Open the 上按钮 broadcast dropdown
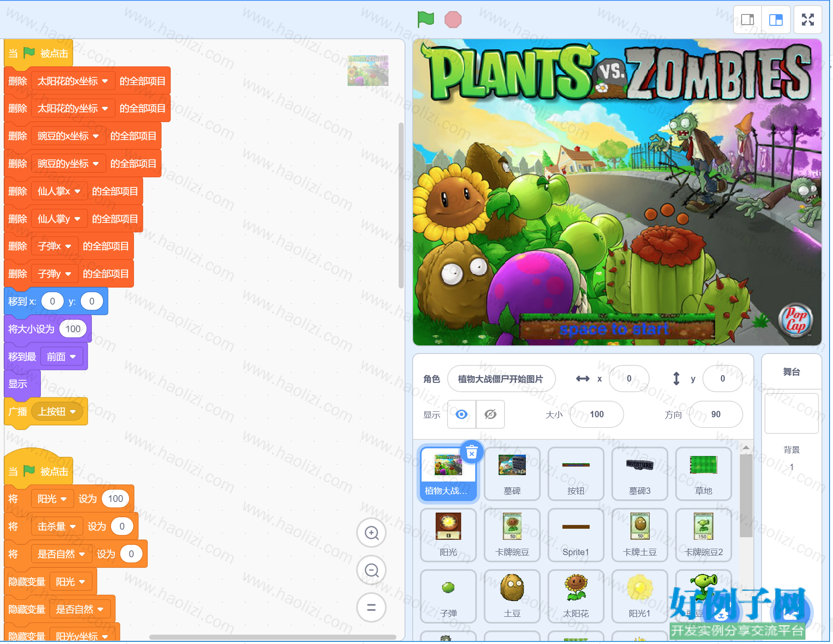Image resolution: width=833 pixels, height=644 pixels. pyautogui.click(x=57, y=412)
